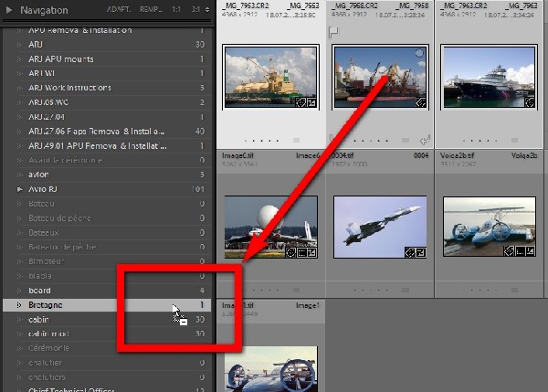Select the ARJ Work Instructions keyword
Image resolution: width=548 pixels, height=392 pixels.
tap(69, 88)
